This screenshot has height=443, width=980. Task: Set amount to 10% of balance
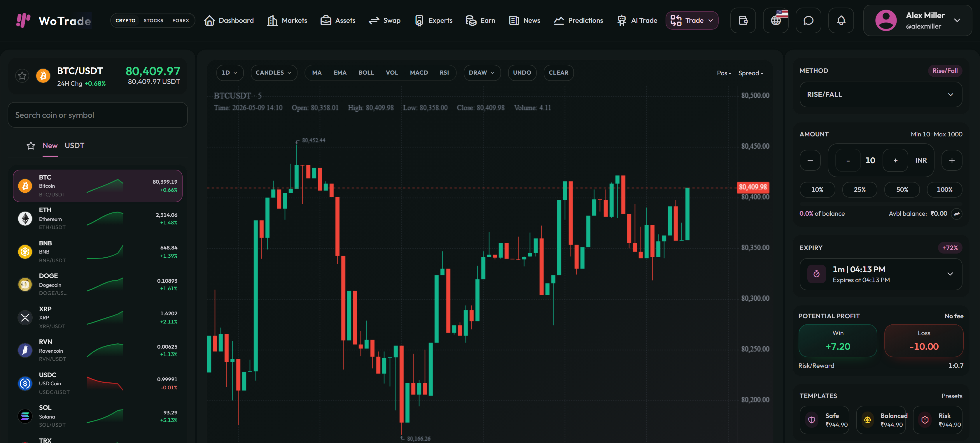pos(817,190)
